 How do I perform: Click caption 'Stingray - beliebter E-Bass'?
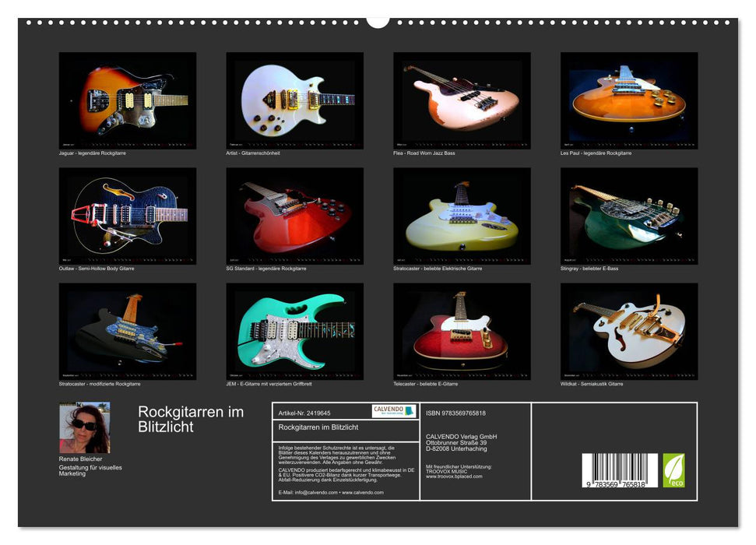tap(589, 269)
